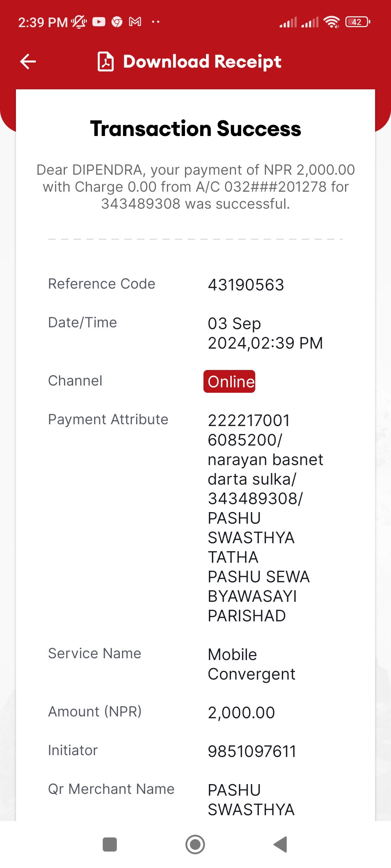Tap the amount value 2,000.00
The image size is (391, 868).
(241, 712)
